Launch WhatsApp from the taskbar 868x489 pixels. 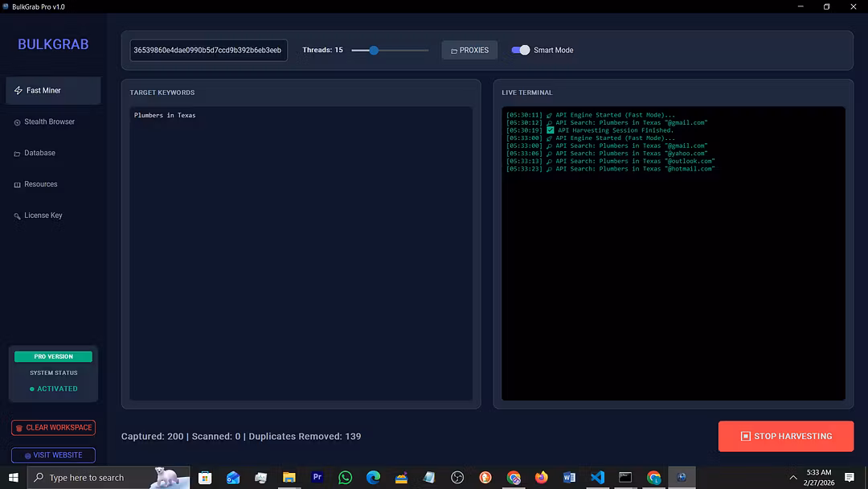point(345,478)
